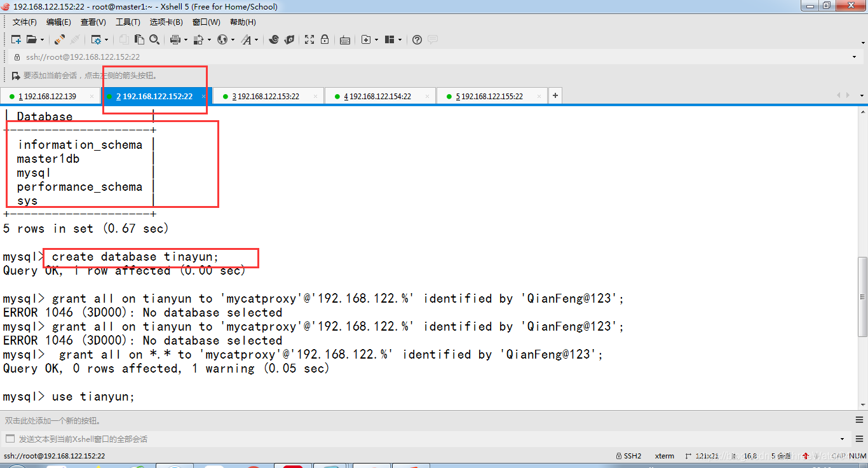
Task: Open the folder icon's dropdown arrow
Action: 41,39
